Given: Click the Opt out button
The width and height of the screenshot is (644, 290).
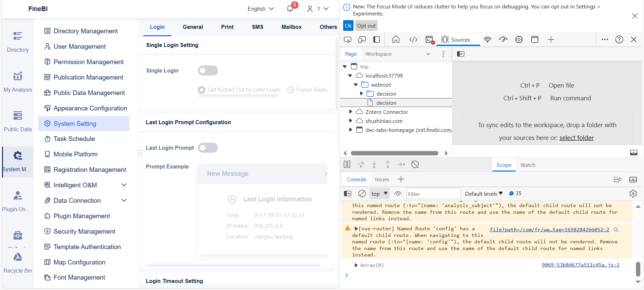Looking at the screenshot, I should coord(366,26).
